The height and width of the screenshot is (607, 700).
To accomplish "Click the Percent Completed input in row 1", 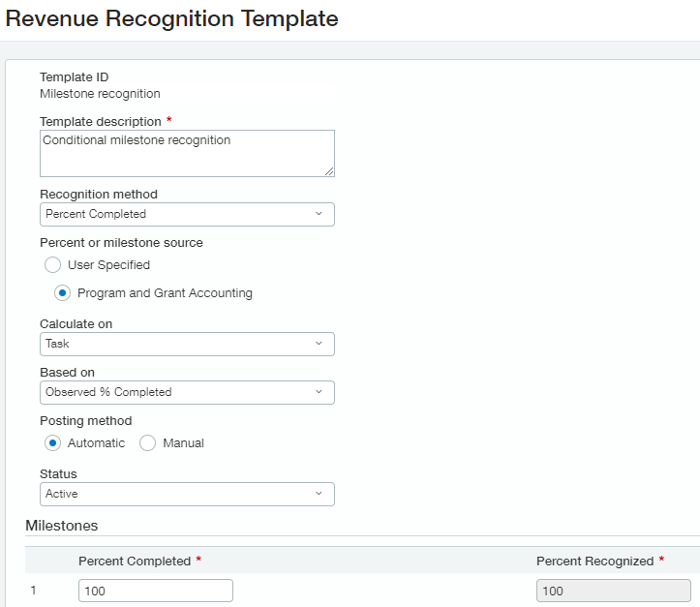I will (x=155, y=591).
